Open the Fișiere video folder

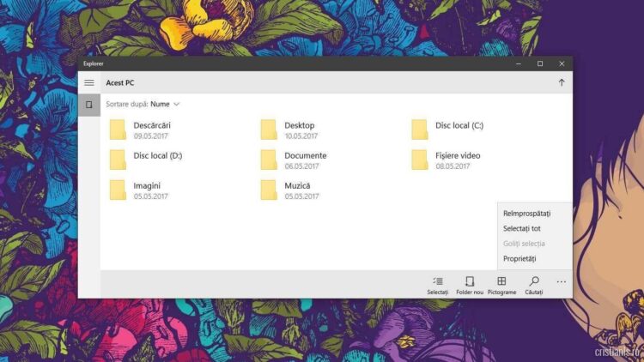[445, 160]
